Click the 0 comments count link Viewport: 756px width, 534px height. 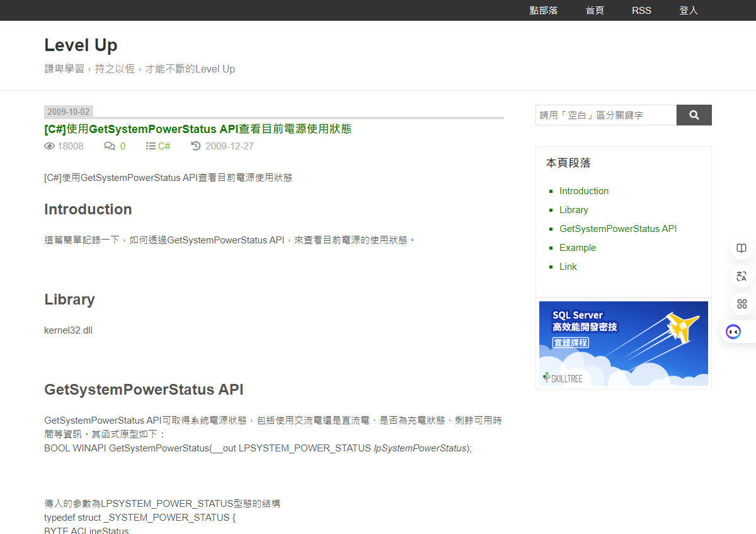[123, 146]
